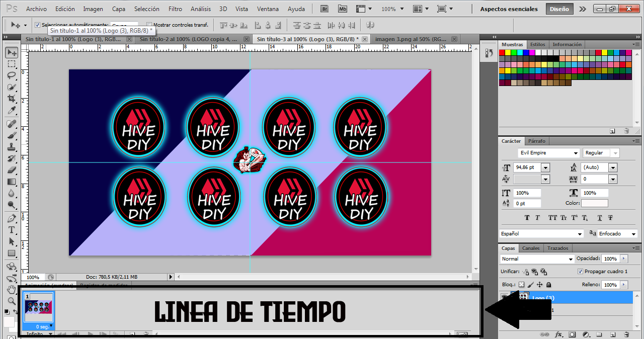Image resolution: width=644 pixels, height=339 pixels.
Task: Click the text Color swatch in Carácter
Action: pos(595,203)
